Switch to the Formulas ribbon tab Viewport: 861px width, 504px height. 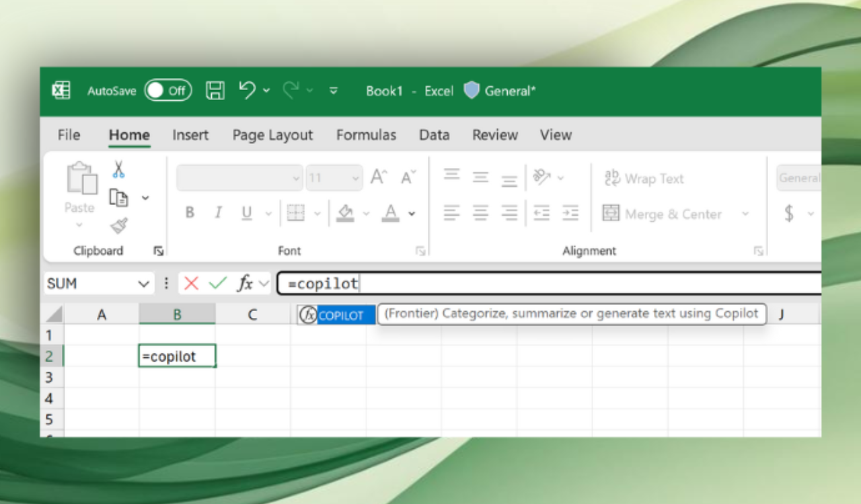pyautogui.click(x=366, y=134)
